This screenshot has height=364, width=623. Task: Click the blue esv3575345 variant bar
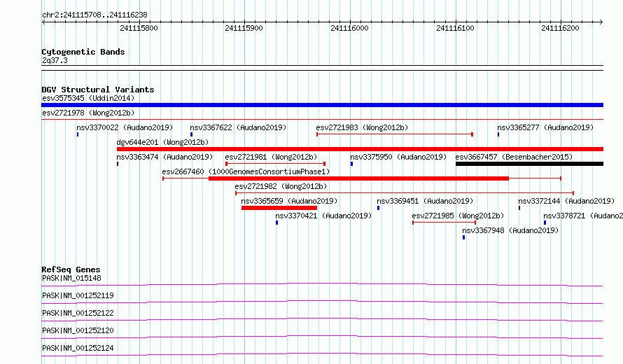coord(322,105)
